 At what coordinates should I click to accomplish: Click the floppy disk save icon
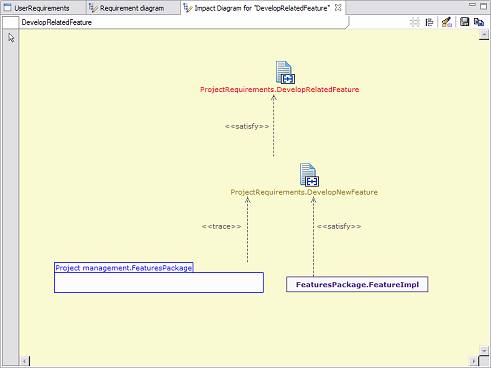tap(464, 22)
